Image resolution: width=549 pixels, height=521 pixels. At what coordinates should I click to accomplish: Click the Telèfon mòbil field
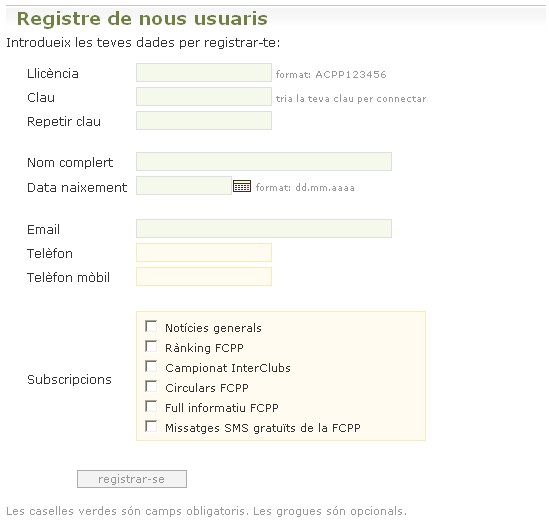pos(204,276)
